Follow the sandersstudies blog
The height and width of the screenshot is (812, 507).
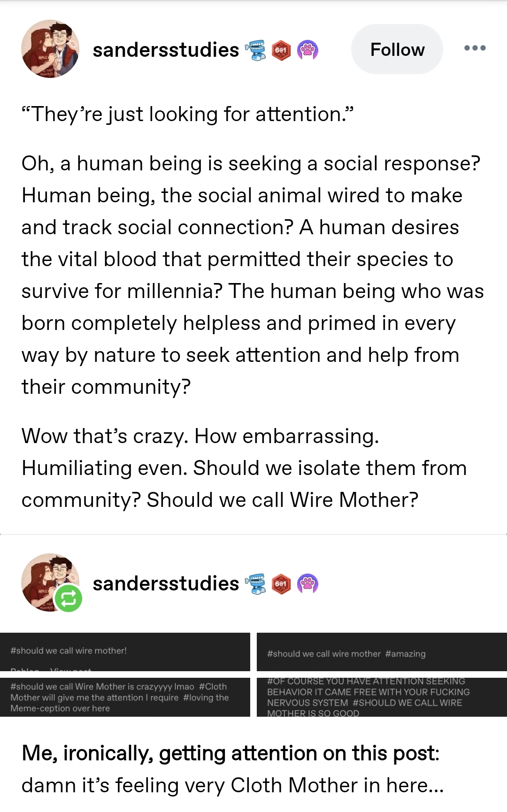397,49
